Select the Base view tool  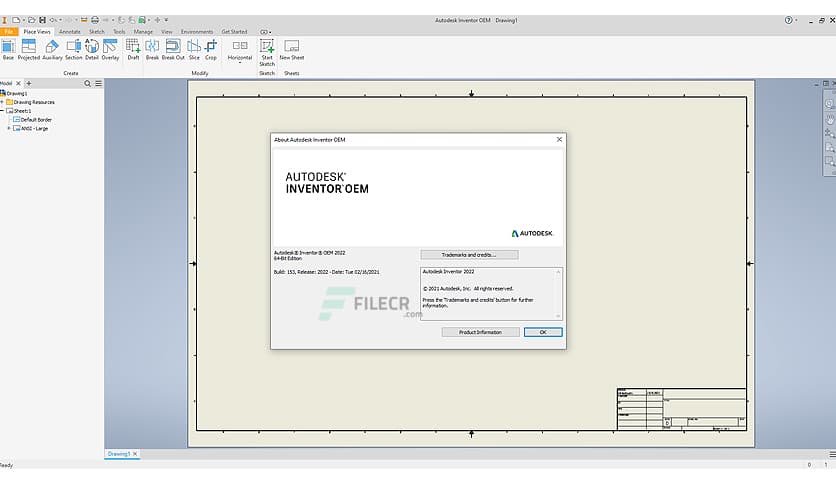click(8, 49)
